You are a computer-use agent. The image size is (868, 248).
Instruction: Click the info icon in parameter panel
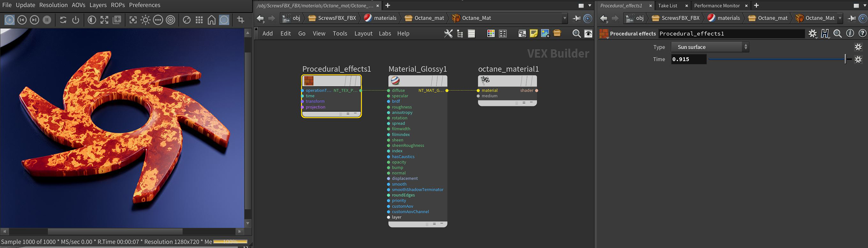[x=850, y=34]
